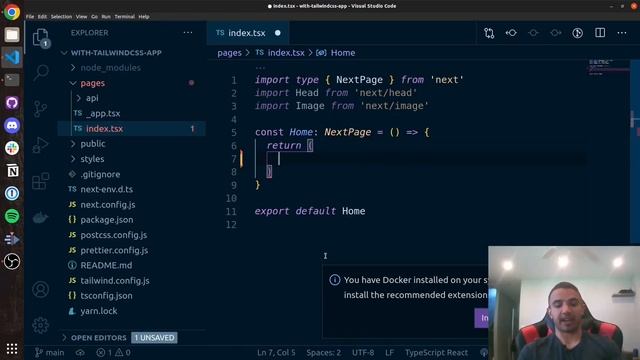Click the dimmed commit-node icon right of previous change
Viewport: 640px width, 360px height.
[x=533, y=33]
